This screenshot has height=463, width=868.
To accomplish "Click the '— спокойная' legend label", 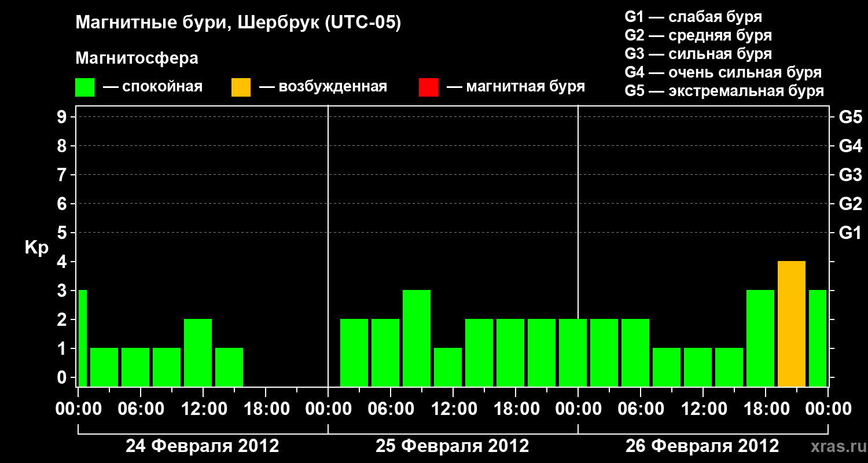I will click(x=153, y=87).
